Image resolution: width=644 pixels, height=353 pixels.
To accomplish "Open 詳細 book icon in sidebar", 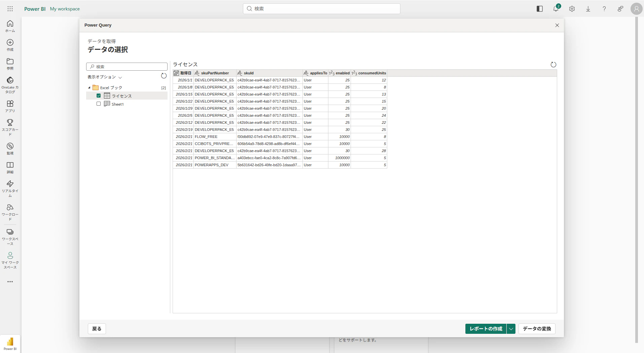I will point(10,167).
